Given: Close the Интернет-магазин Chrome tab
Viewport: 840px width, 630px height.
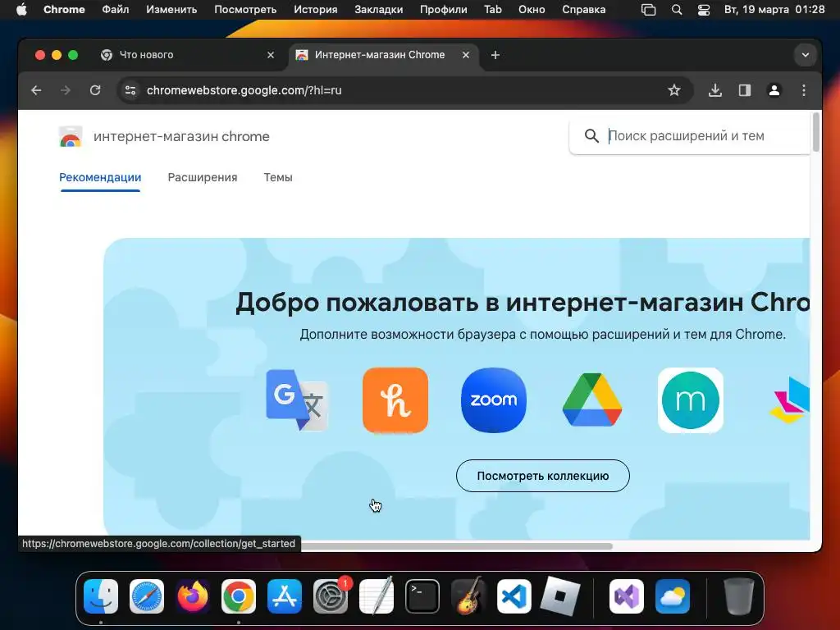Looking at the screenshot, I should pyautogui.click(x=466, y=55).
